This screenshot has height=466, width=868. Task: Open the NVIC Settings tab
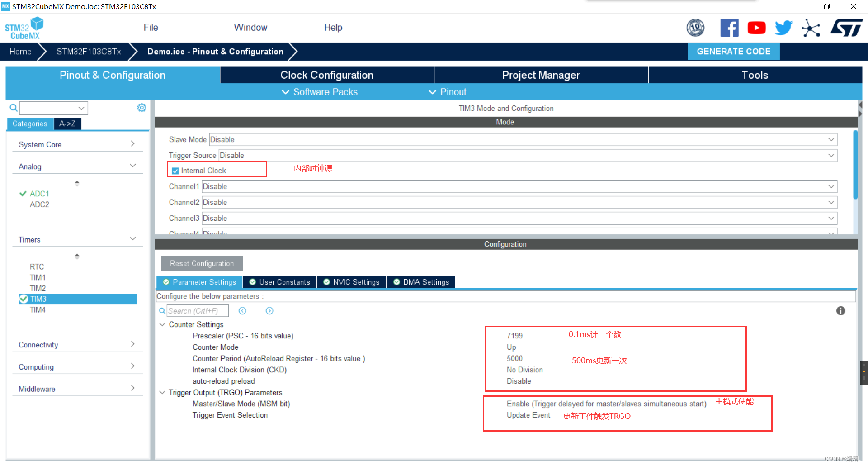pos(351,282)
